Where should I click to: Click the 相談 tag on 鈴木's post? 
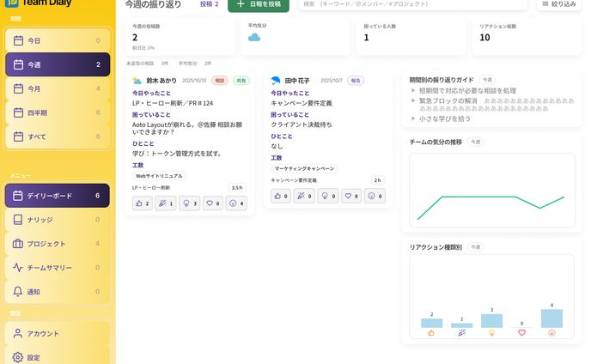tap(220, 80)
